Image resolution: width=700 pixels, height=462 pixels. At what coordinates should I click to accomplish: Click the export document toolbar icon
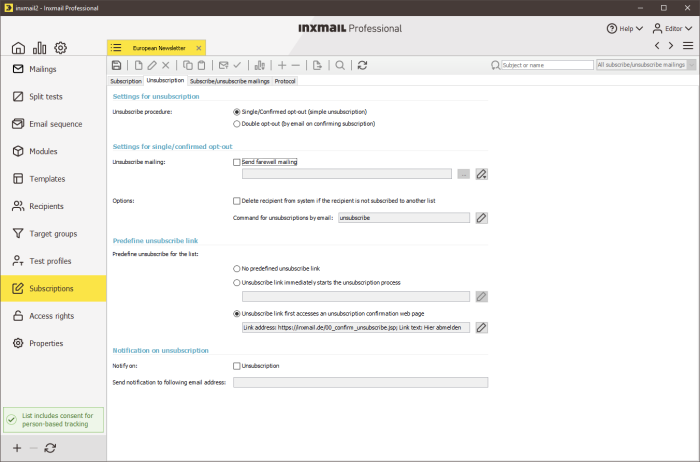(x=317, y=65)
